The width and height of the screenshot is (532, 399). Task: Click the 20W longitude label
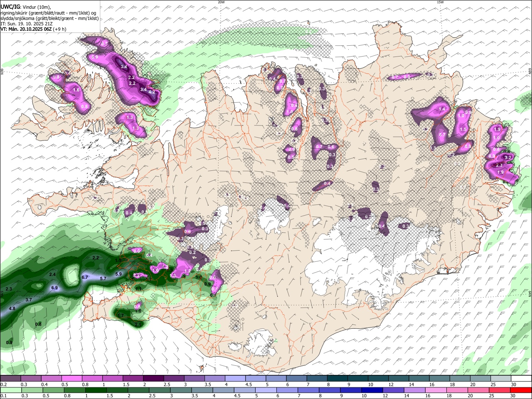[x=221, y=2]
